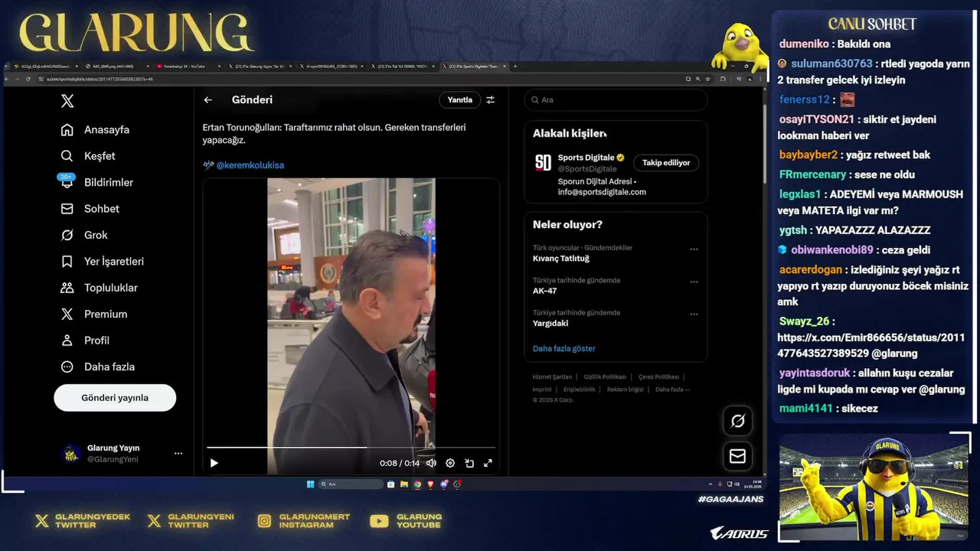Screen dimensions: 980x551
Task: Expand Daha fazla menu
Action: click(98, 367)
